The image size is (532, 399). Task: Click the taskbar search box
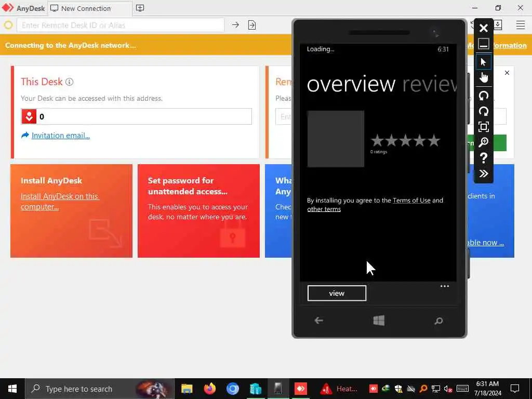(99, 389)
